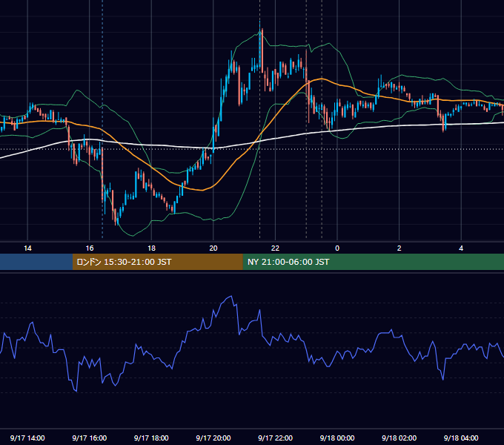Click the oscillator line's highest peak
The image size is (504, 445).
click(231, 297)
